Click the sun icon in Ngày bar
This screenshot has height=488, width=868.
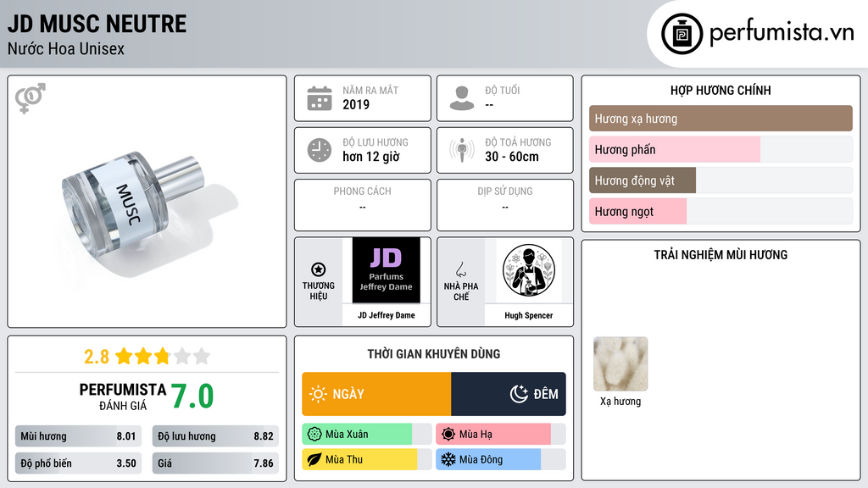319,394
